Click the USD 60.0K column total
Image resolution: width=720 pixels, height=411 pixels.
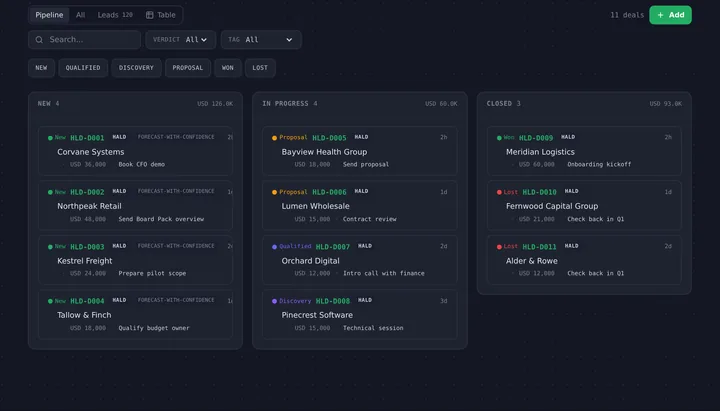pos(441,104)
